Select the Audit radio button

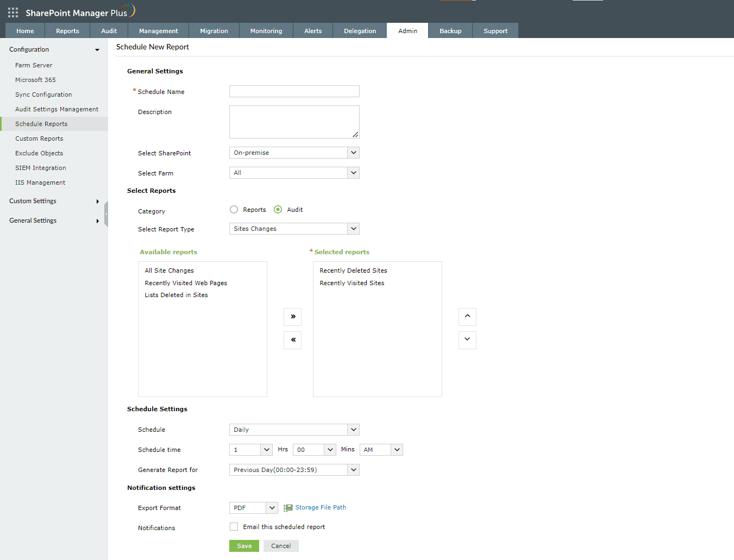tap(277, 209)
